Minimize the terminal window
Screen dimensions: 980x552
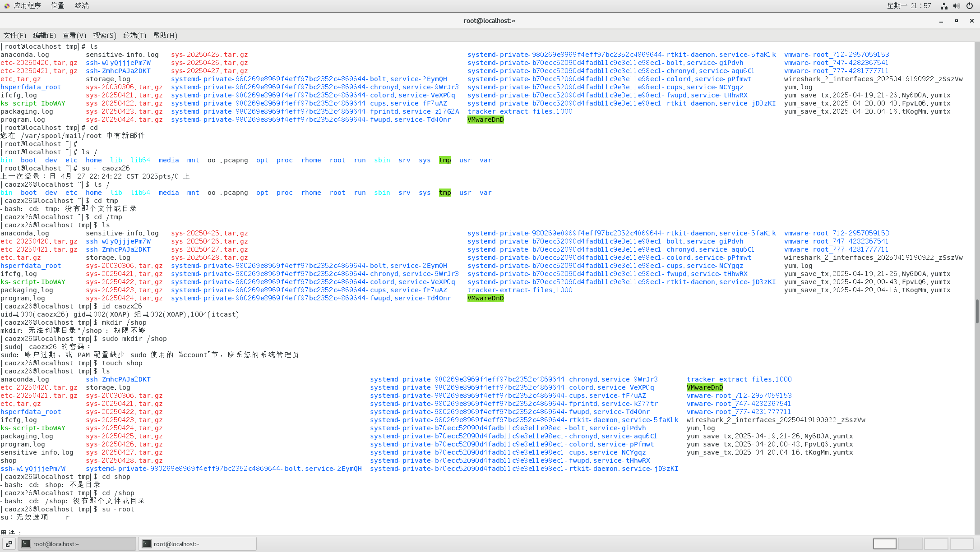[x=941, y=21]
